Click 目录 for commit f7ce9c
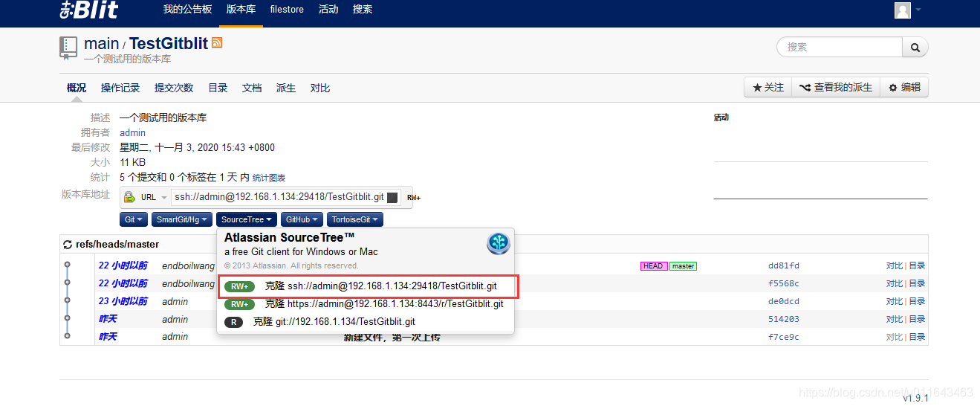Image resolution: width=980 pixels, height=406 pixels. (917, 337)
